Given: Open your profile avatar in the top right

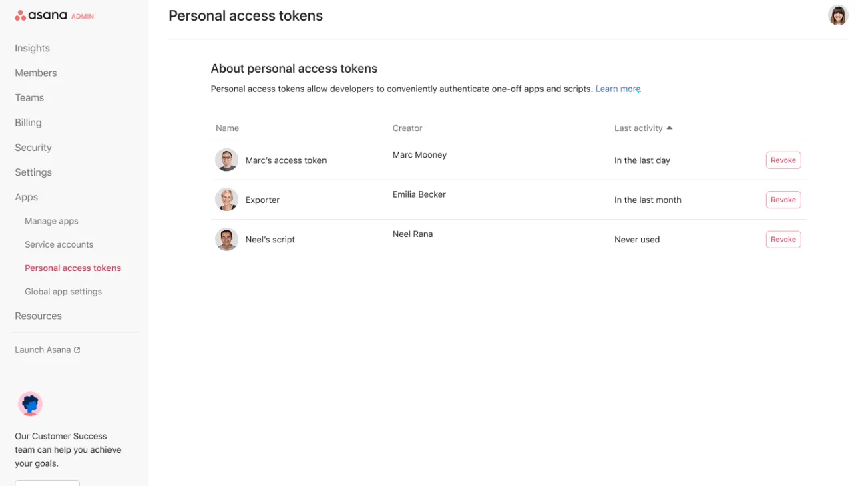Looking at the screenshot, I should 837,15.
